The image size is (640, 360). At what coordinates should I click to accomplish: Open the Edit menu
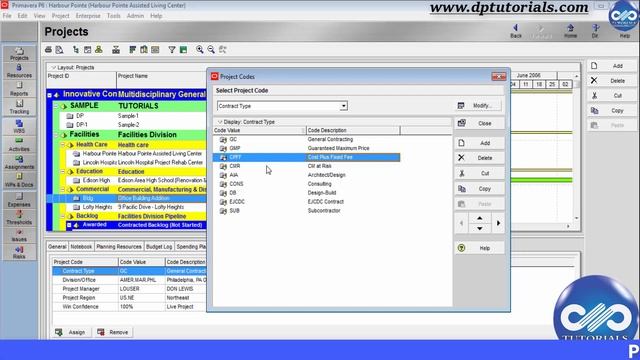tap(22, 16)
